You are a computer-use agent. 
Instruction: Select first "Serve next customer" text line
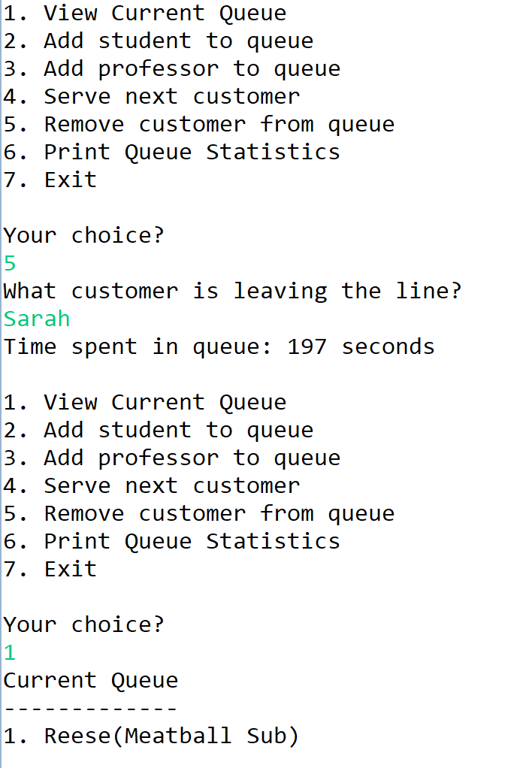[152, 96]
